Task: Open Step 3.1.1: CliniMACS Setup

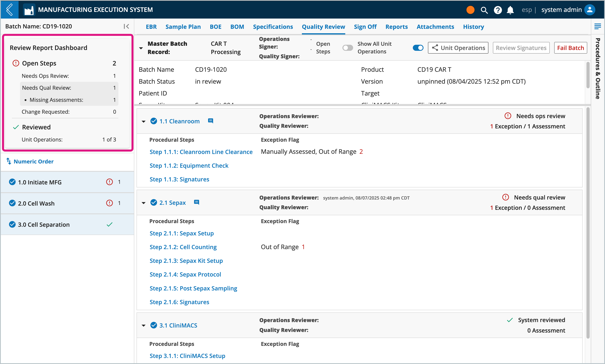Action: click(x=187, y=356)
